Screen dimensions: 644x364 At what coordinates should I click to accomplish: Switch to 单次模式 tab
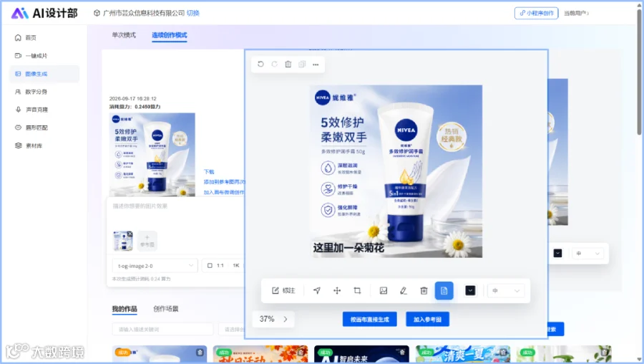coord(124,35)
